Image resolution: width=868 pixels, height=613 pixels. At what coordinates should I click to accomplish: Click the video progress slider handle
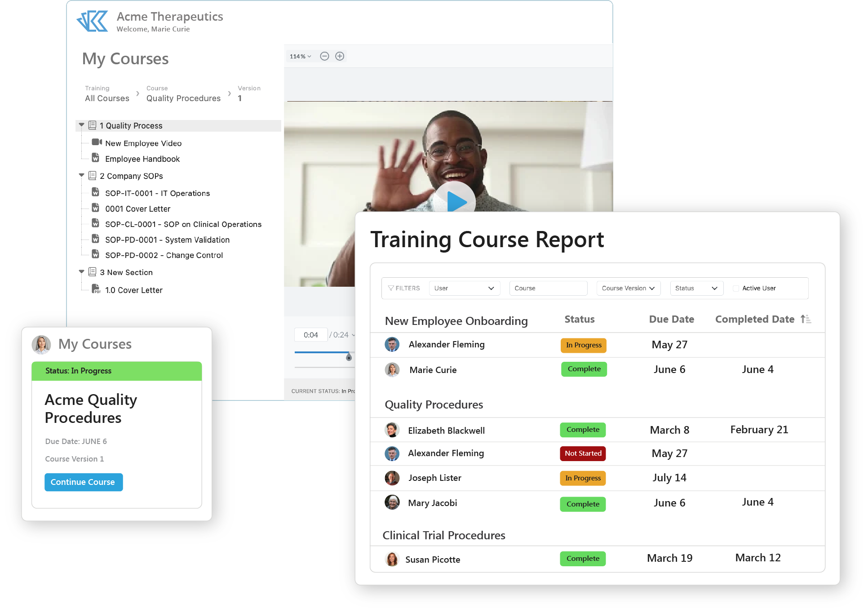coord(349,357)
